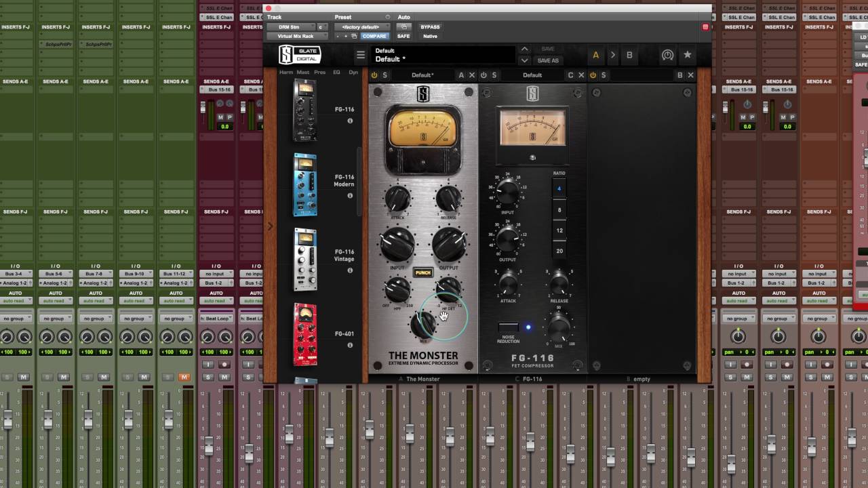
Task: Open the Pres category tab
Action: [319, 73]
